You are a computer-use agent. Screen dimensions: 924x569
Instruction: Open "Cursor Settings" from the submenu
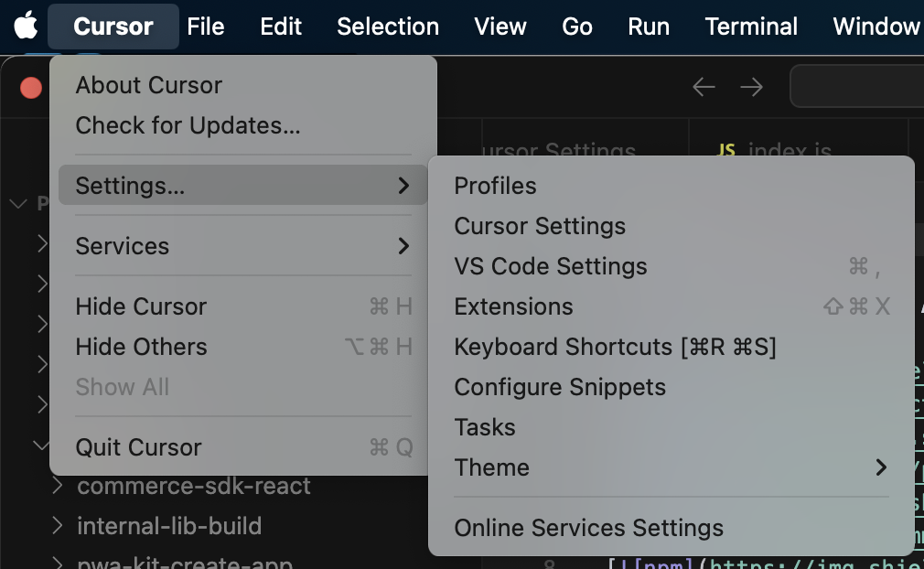[540, 226]
